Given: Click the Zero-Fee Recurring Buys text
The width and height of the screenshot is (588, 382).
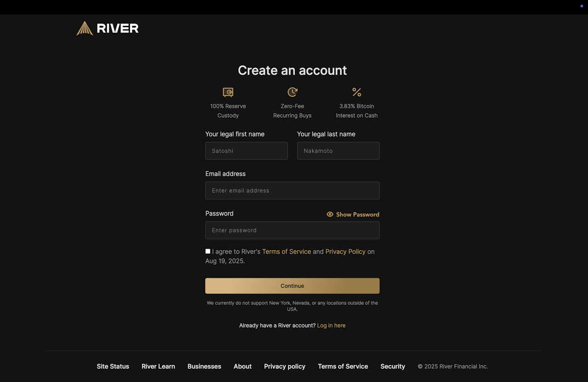Looking at the screenshot, I should (x=292, y=111).
